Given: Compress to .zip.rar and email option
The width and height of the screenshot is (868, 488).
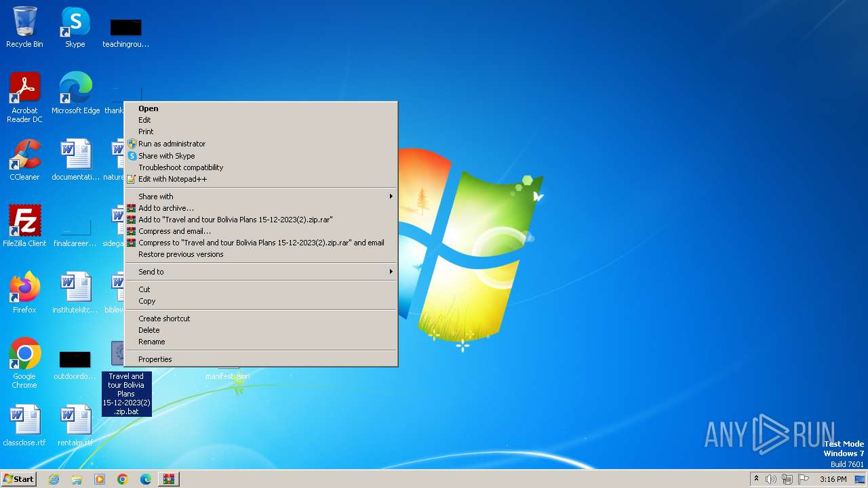Looking at the screenshot, I should [261, 243].
